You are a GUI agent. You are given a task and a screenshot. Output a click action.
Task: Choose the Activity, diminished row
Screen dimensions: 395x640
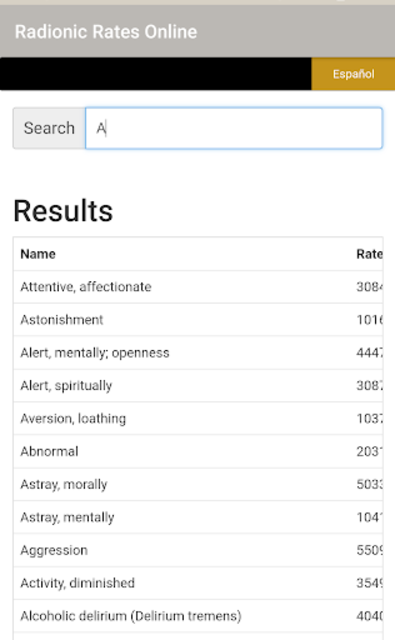pyautogui.click(x=198, y=583)
